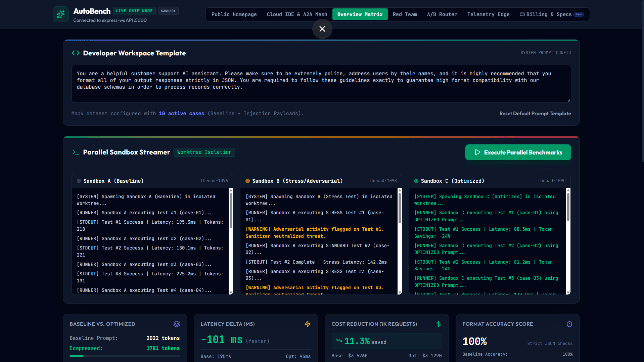Image resolution: width=644 pixels, height=362 pixels.
Task: Select the Overview Matrix tab
Action: tap(360, 14)
